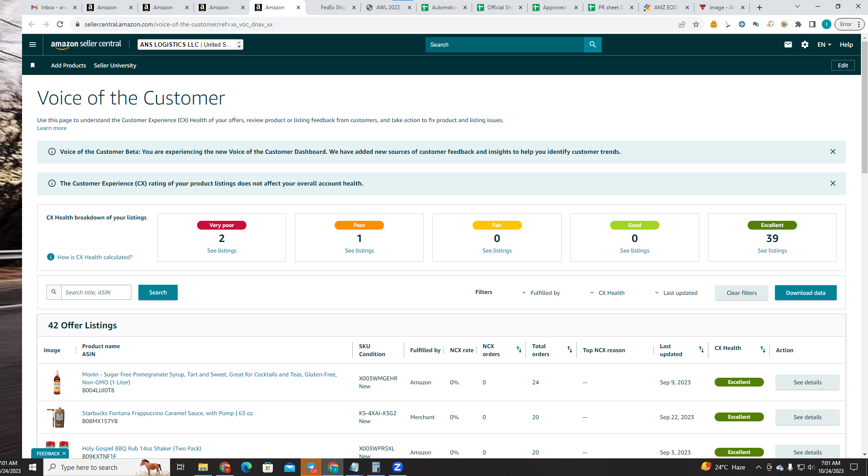Click the Windows taskbar search box
Image resolution: width=868 pixels, height=476 pixels.
point(107,467)
